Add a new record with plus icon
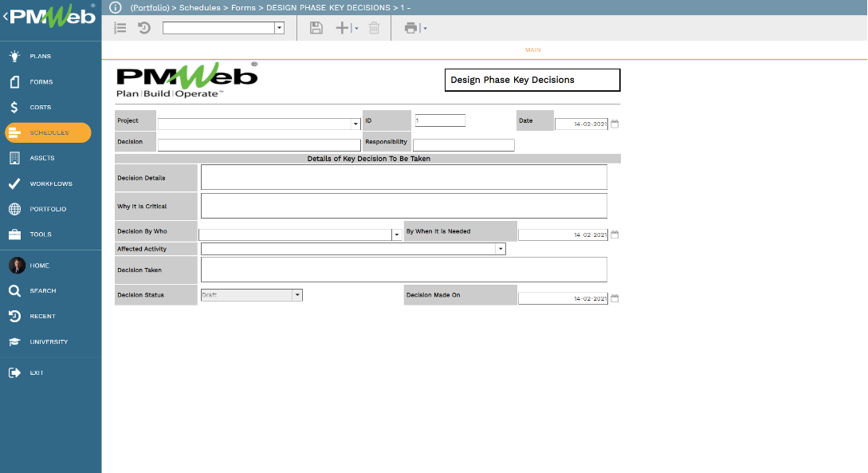The image size is (868, 473). tap(342, 28)
